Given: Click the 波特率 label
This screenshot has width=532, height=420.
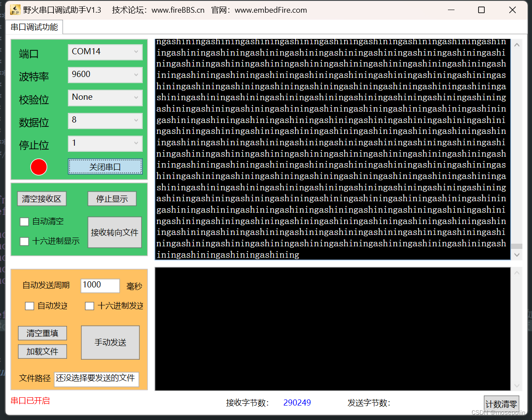Looking at the screenshot, I should [34, 77].
